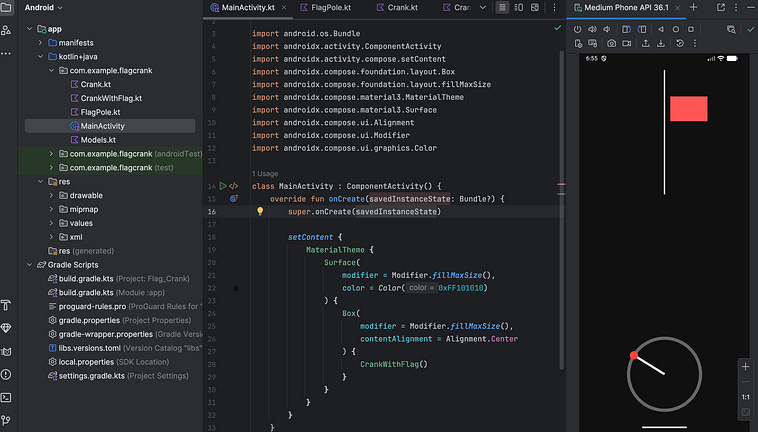Click the Layout Inspector magnifier icon in emulator

(x=731, y=29)
